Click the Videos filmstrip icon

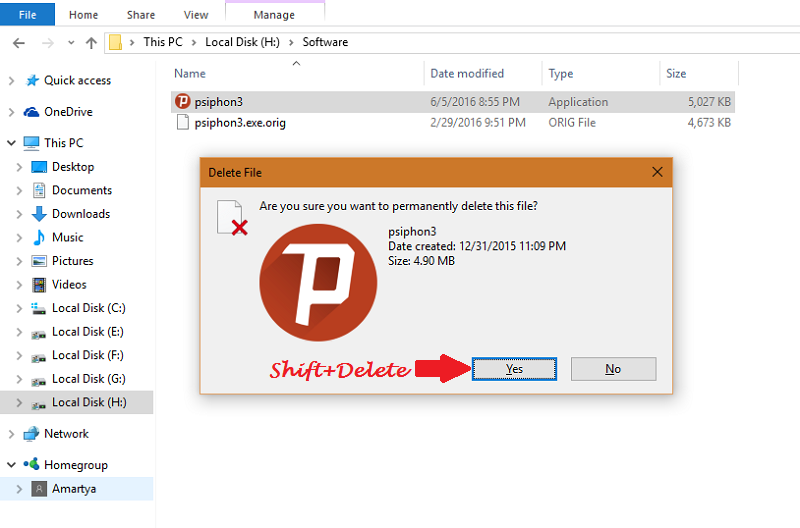[39, 285]
